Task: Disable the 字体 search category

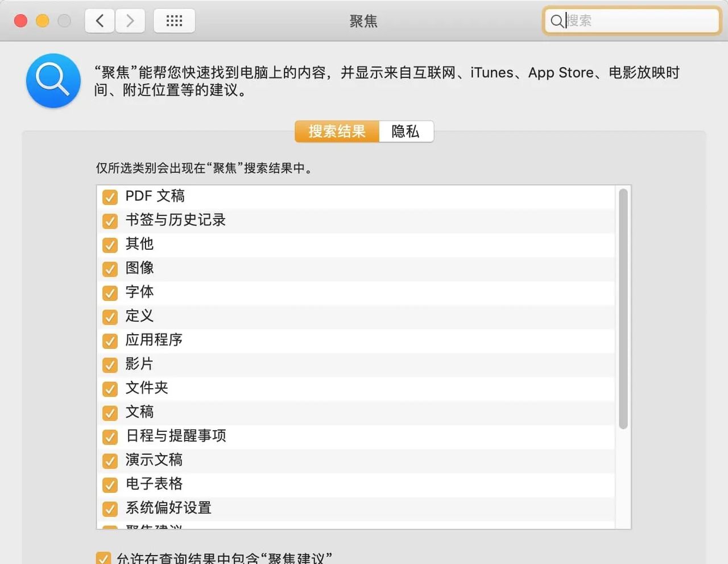Action: 110,293
